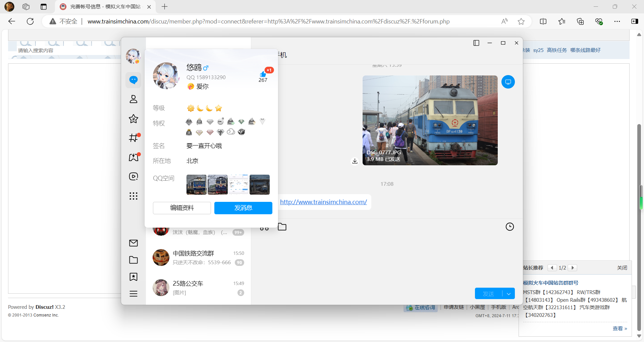Open the trainsimchina.com link in chat
The image size is (644, 342).
click(x=323, y=202)
